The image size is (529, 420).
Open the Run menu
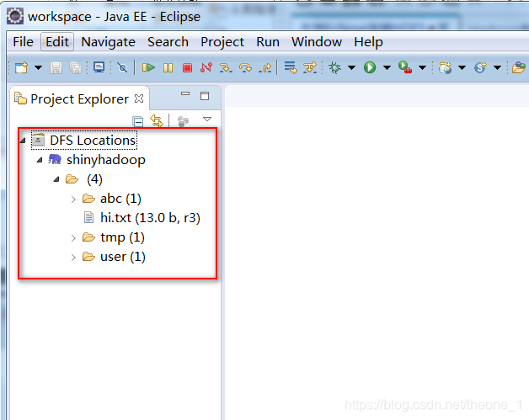(268, 42)
